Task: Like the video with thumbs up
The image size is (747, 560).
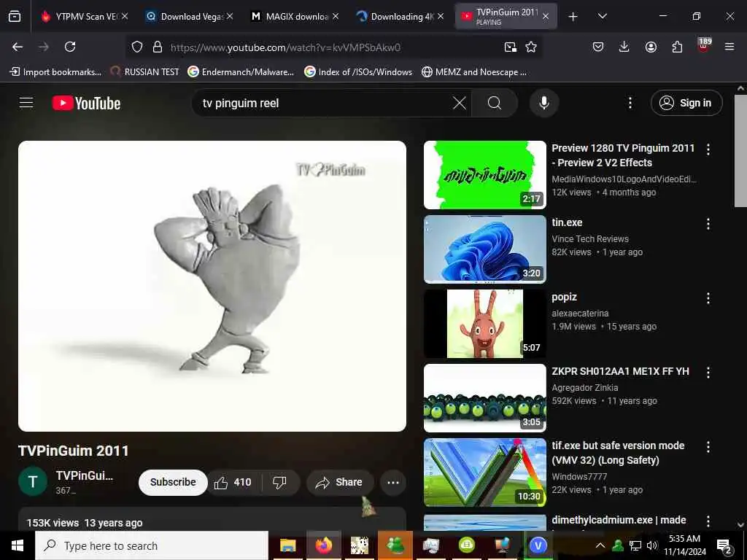Action: tap(233, 483)
